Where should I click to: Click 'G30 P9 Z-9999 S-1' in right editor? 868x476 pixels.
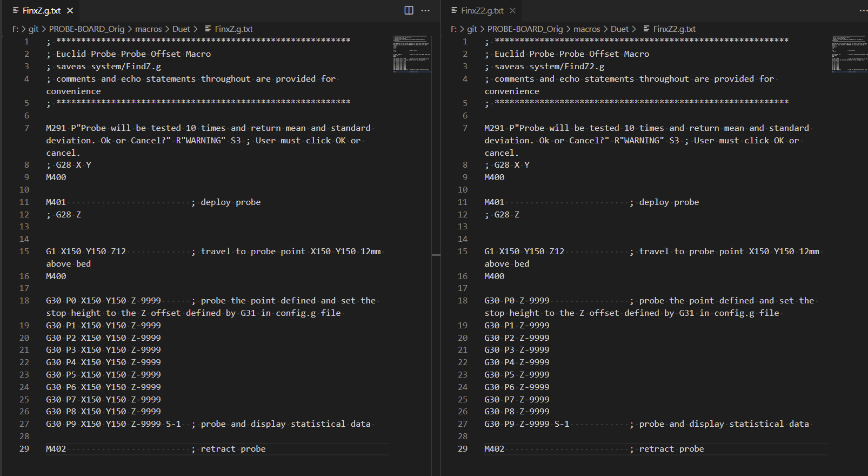(527, 424)
